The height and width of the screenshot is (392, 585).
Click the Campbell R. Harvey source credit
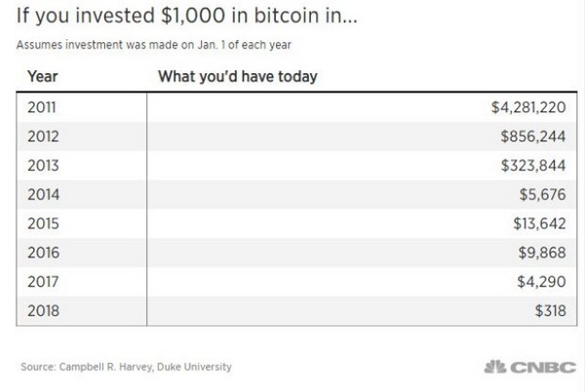pos(126,367)
